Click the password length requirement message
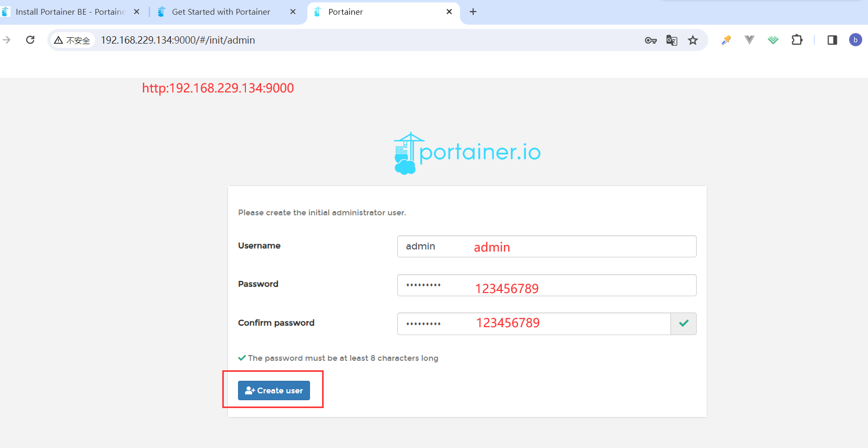Viewport: 868px width, 448px height. coord(338,358)
